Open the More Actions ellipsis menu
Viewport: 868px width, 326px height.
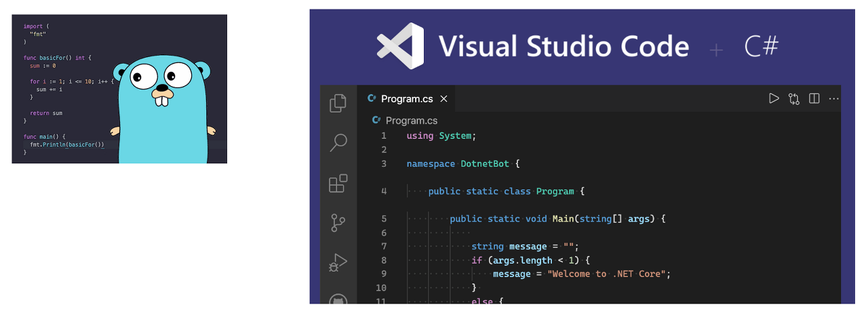click(834, 99)
